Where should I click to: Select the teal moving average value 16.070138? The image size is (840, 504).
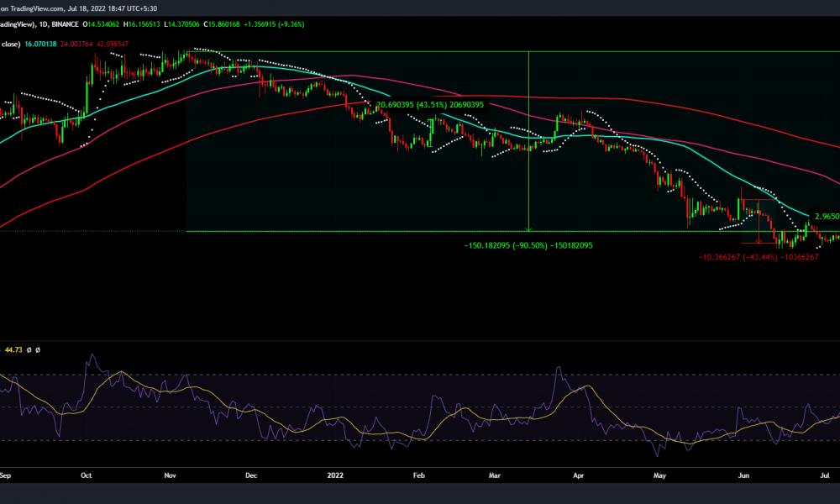point(40,44)
